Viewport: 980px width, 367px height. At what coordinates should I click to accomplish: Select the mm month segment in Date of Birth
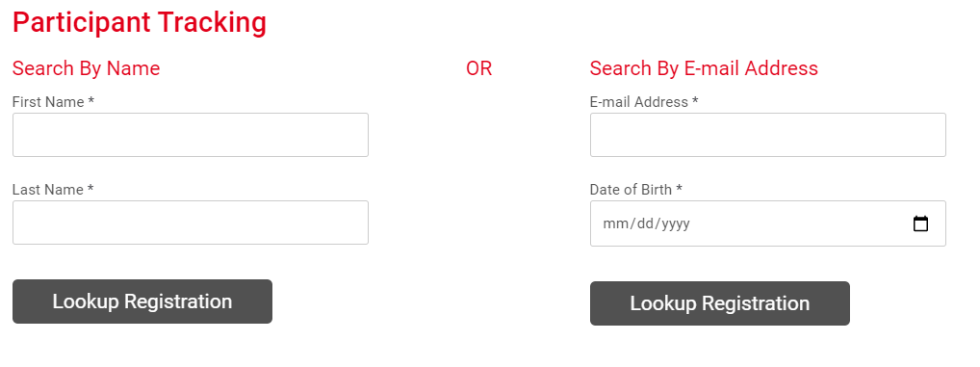tap(615, 223)
